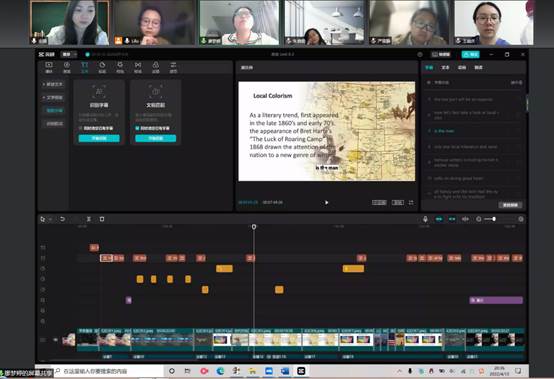The image size is (554, 379).
Task: Select the highlighted Text tab in the top toolbar
Action: (x=84, y=67)
